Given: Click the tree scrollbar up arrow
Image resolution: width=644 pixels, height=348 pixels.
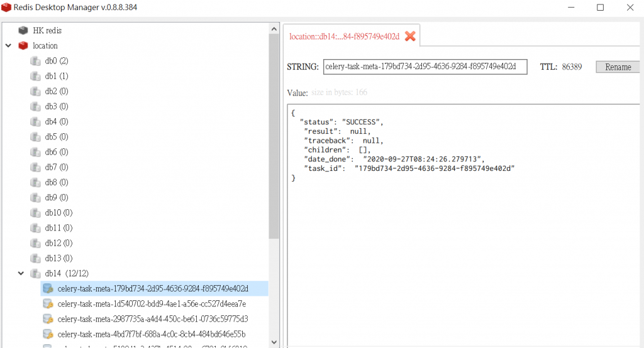Looking at the screenshot, I should pos(274,29).
